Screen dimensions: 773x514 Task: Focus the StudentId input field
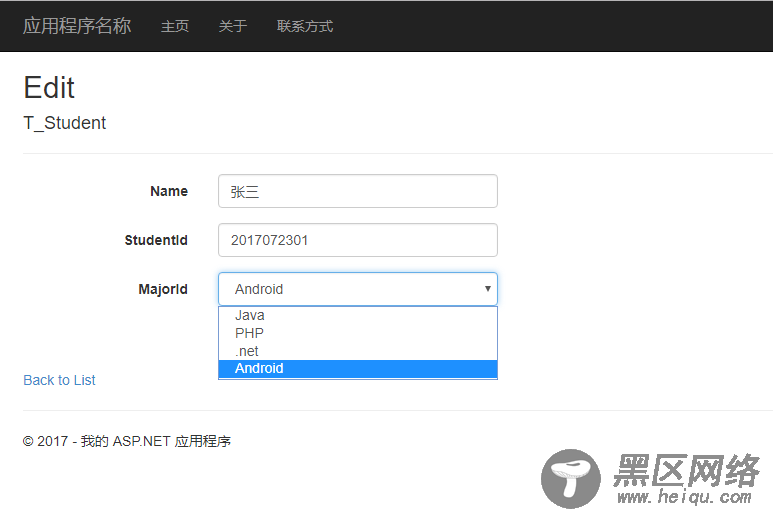(x=358, y=240)
